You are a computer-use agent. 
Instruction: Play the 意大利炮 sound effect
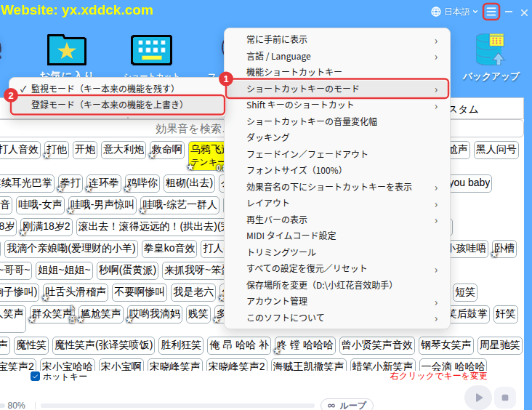coord(124,150)
